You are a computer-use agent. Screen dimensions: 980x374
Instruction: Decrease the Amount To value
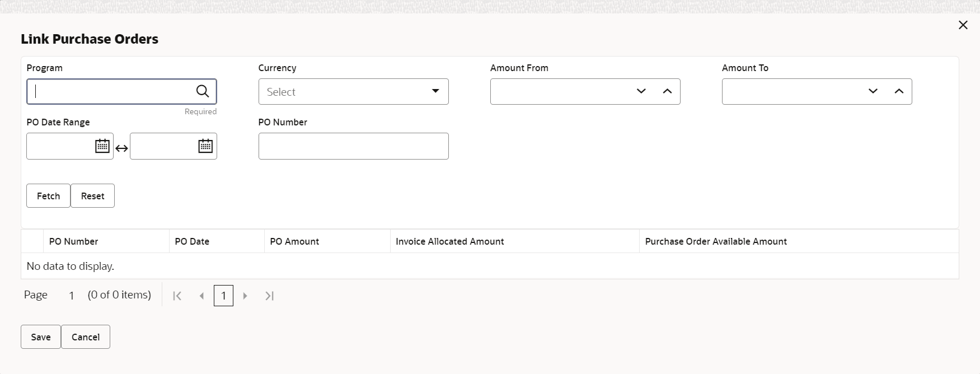pos(873,91)
